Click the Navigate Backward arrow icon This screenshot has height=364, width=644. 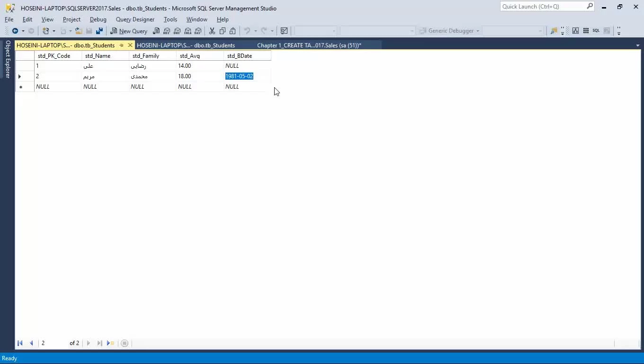click(15, 31)
